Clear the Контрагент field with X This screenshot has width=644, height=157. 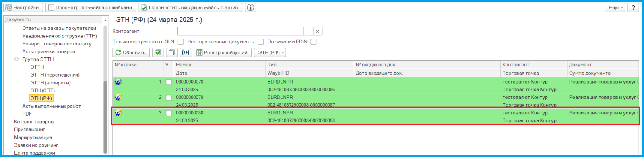[318, 31]
